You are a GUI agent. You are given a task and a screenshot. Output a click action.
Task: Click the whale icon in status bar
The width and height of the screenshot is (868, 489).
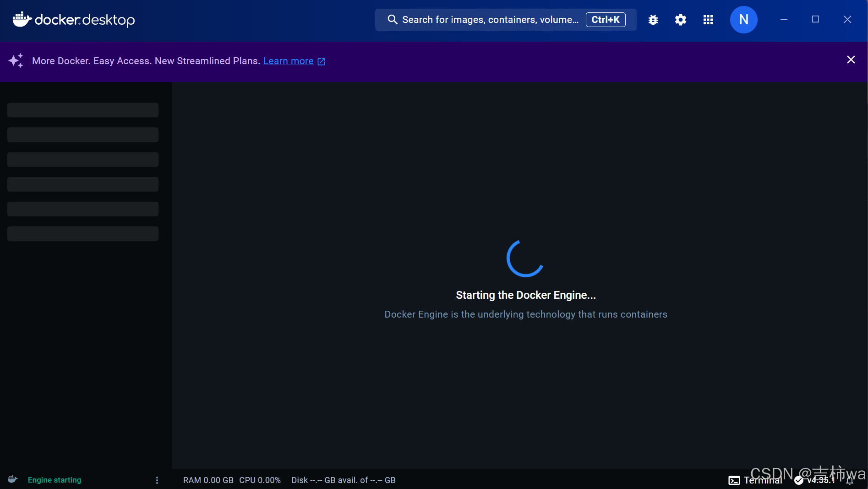12,479
